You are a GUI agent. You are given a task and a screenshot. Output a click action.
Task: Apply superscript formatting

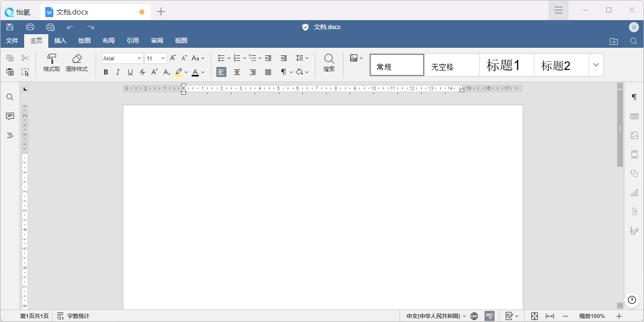pos(154,72)
